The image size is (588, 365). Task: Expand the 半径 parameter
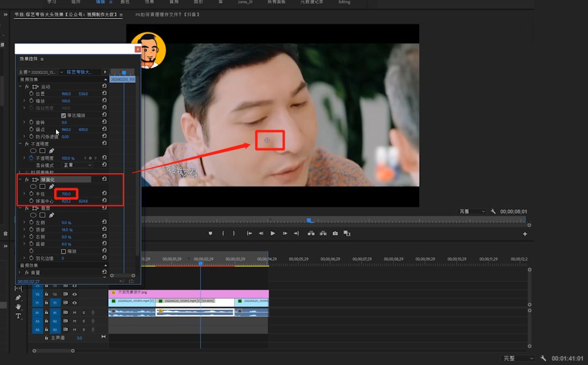(x=24, y=193)
